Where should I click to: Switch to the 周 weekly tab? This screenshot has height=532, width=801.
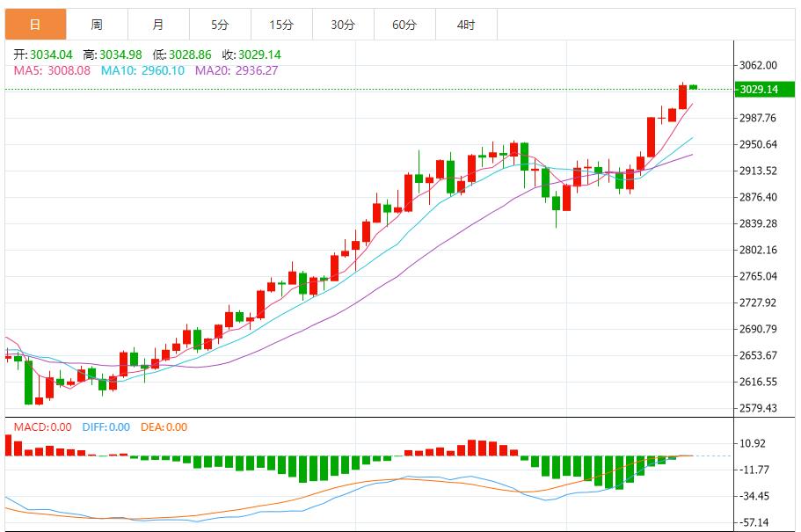point(97,25)
